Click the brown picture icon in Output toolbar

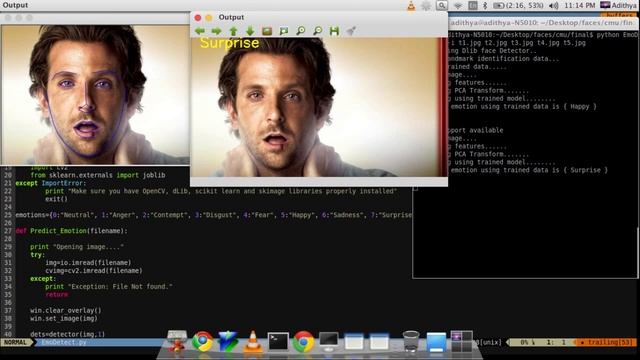[x=267, y=31]
